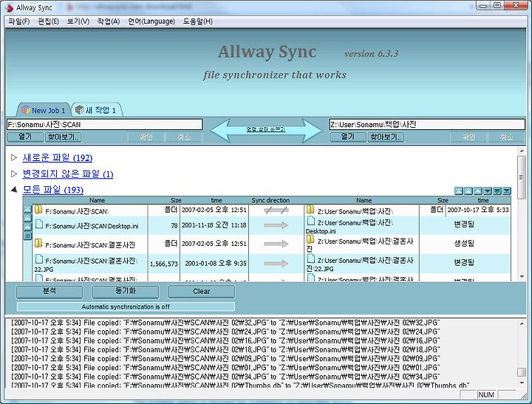Screen dimensions: 532x404
Task: Open the 변경되지 않은 파일 (1) link
Action: point(68,174)
